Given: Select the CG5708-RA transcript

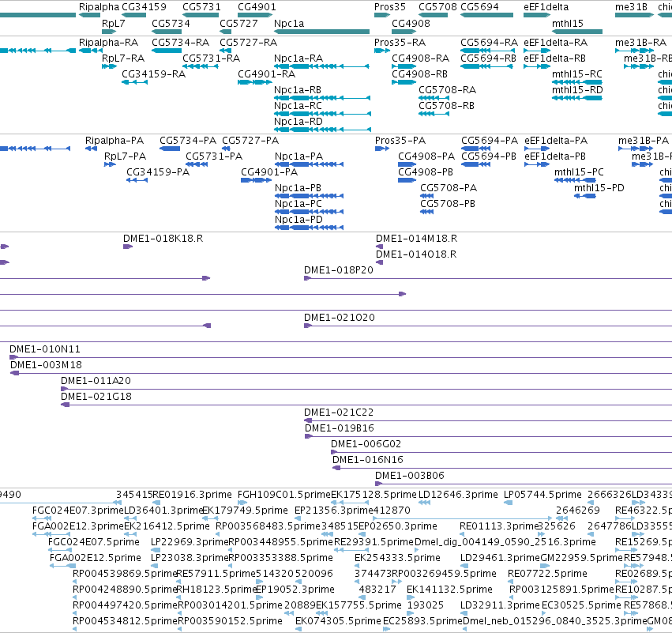Looking at the screenshot, I should click(x=434, y=98).
